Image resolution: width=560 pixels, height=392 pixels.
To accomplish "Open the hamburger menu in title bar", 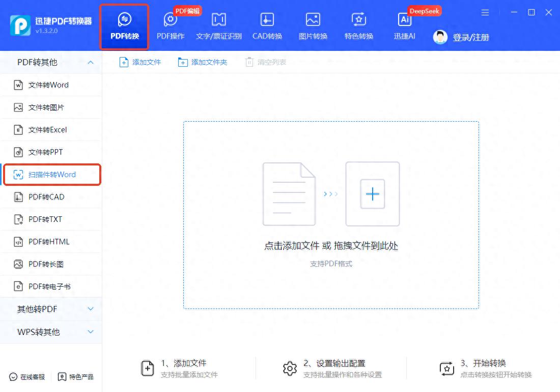I will click(485, 12).
